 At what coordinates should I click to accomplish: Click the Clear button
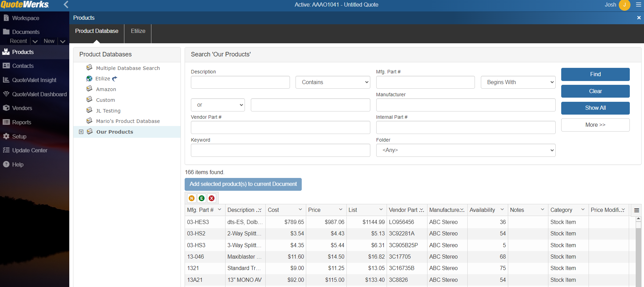tap(595, 91)
